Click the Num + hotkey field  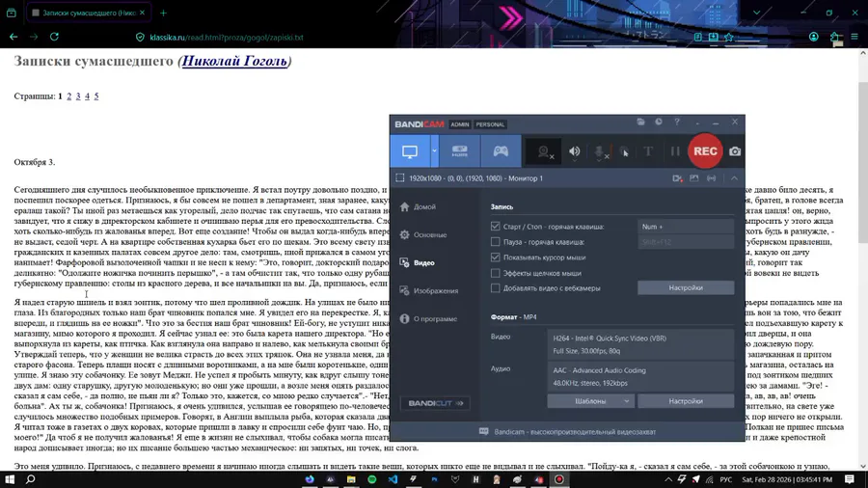686,227
